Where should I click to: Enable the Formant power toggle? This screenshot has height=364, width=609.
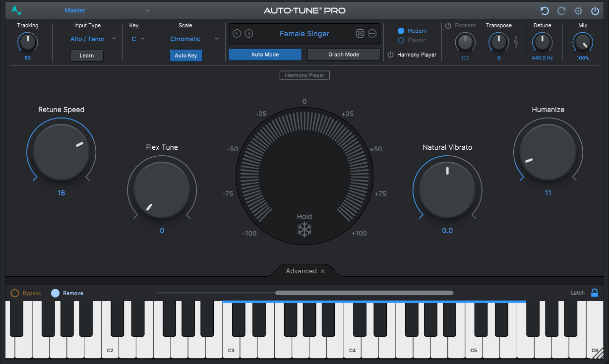coord(448,25)
